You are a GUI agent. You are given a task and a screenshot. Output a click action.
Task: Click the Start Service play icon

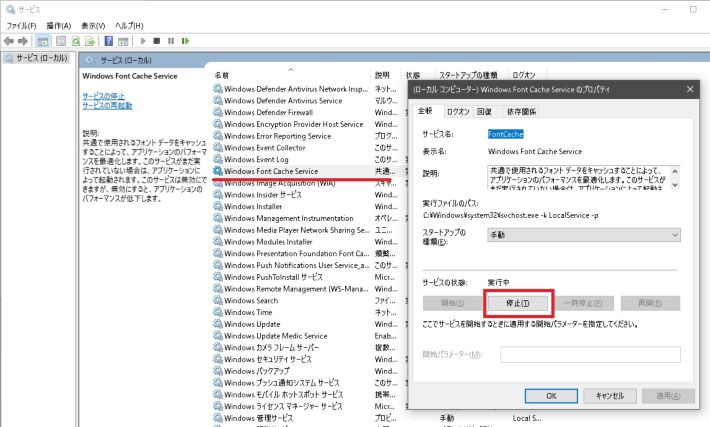click(143, 41)
